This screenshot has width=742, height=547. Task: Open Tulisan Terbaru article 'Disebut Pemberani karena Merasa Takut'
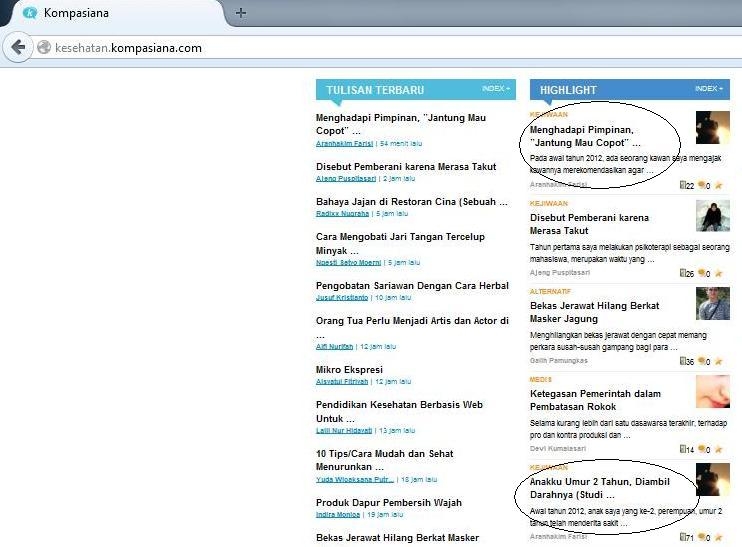[x=406, y=167]
